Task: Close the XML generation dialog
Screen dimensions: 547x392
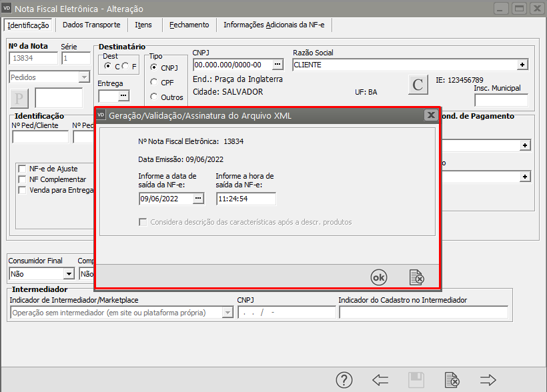Action: pyautogui.click(x=431, y=115)
